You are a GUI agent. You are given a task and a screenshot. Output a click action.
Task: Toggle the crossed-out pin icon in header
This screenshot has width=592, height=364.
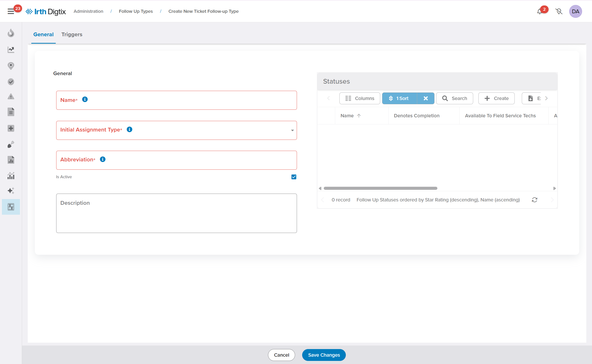[559, 11]
